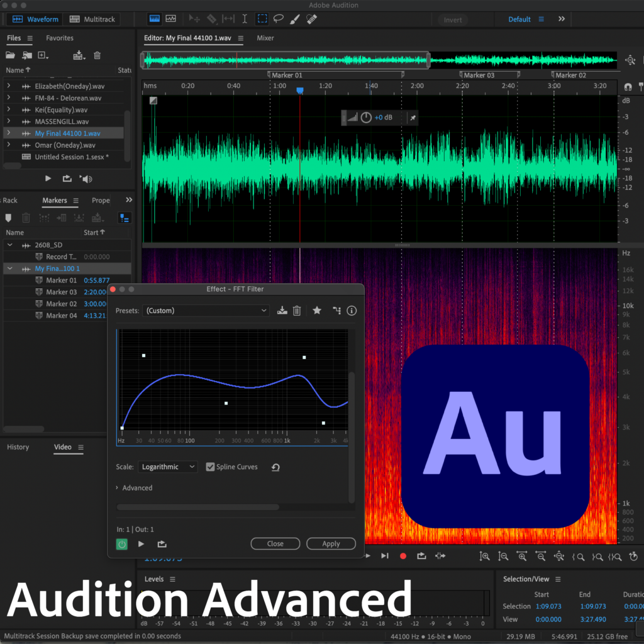
Task: Play preview in FFT Filter dialog
Action: click(141, 544)
